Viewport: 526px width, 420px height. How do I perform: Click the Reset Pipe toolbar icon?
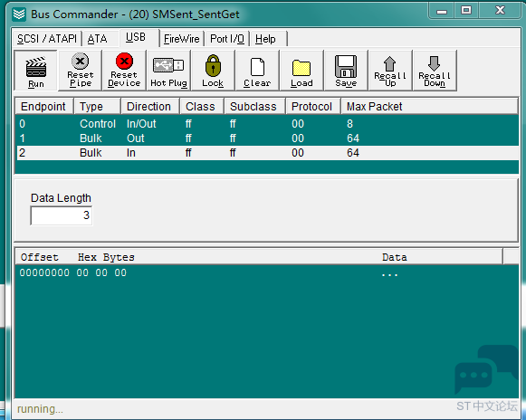[81, 61]
